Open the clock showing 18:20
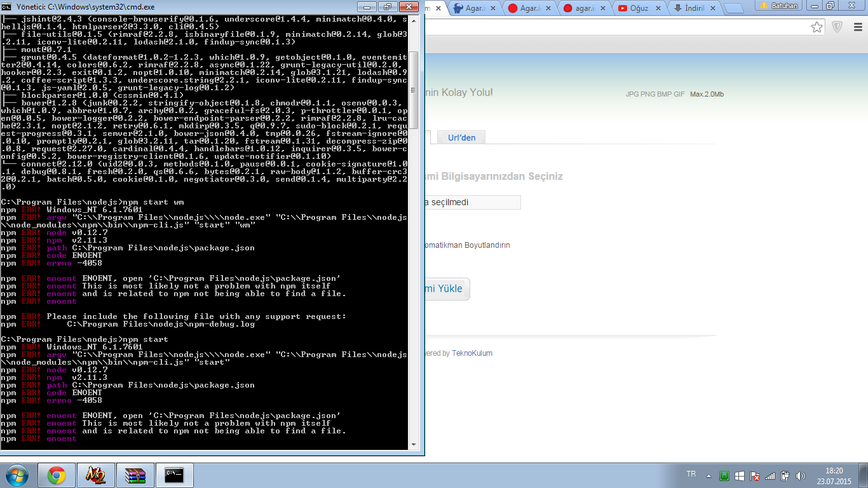Screen dimensions: 868x488 coord(834,475)
